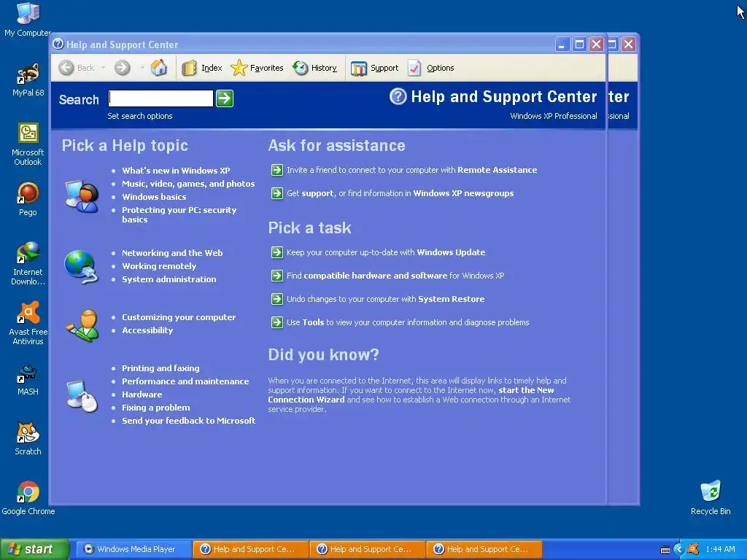Open Printing and faxing topic

tap(160, 368)
